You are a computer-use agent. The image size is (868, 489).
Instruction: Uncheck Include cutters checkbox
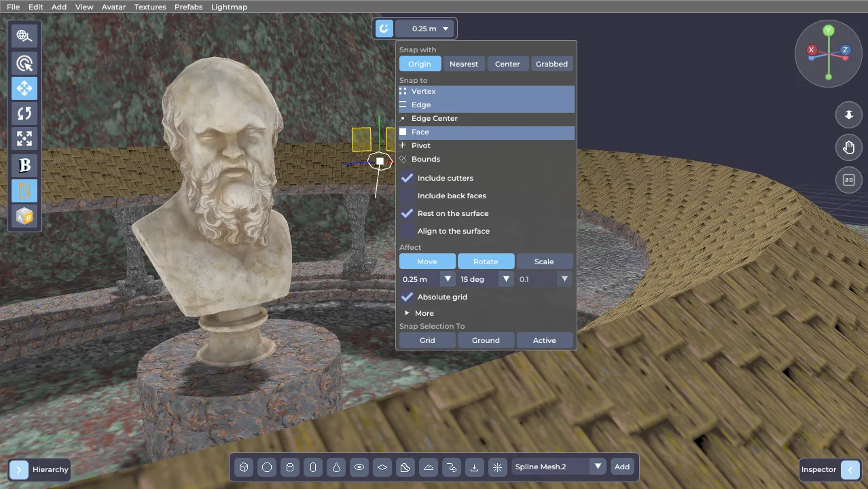[x=408, y=178]
